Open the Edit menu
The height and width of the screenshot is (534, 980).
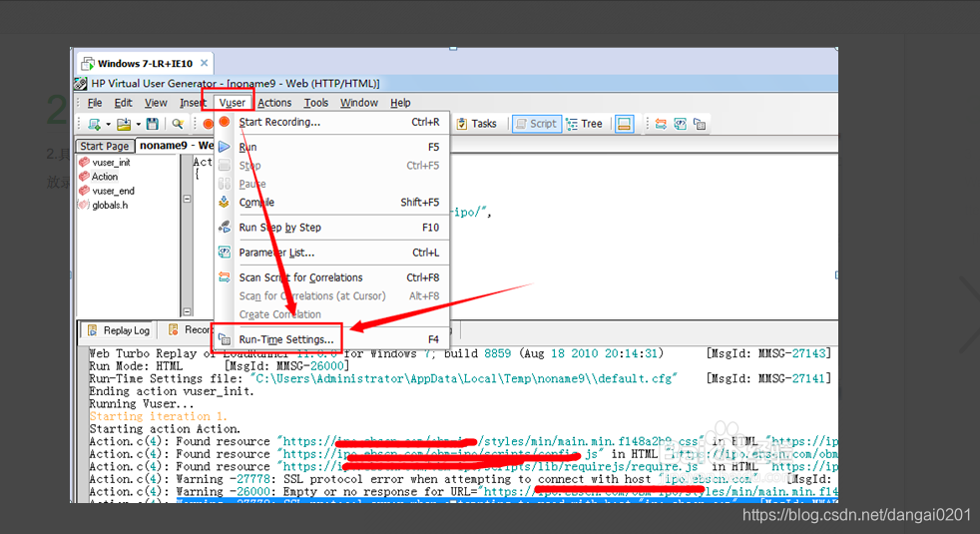(123, 103)
